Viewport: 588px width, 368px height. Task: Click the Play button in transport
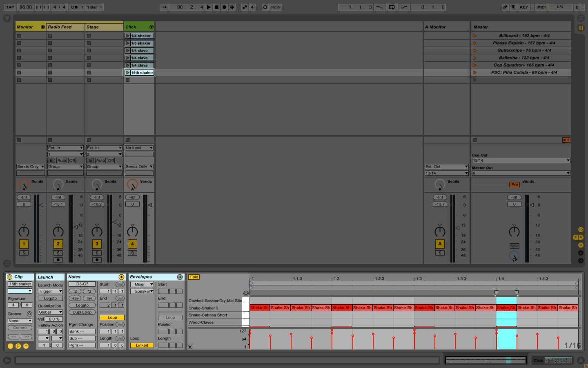pos(209,7)
